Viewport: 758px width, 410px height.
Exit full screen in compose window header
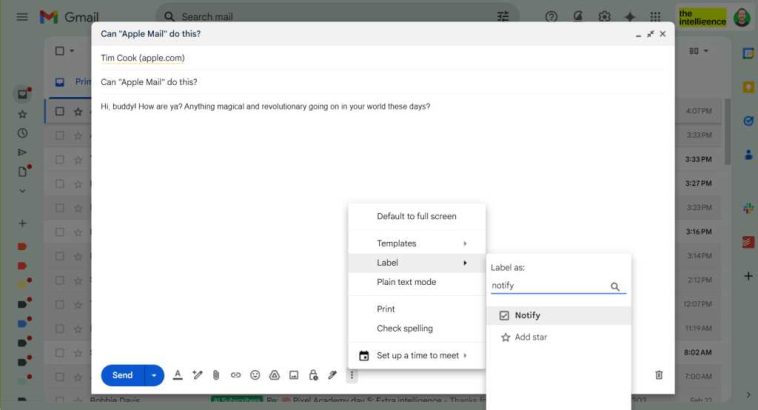point(650,34)
